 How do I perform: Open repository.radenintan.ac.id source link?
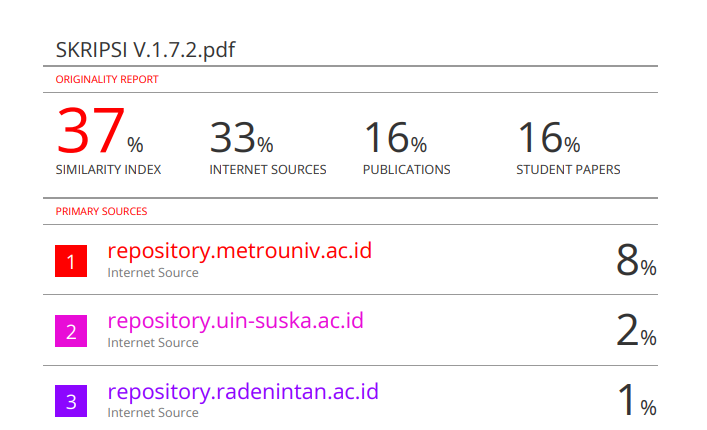(243, 392)
